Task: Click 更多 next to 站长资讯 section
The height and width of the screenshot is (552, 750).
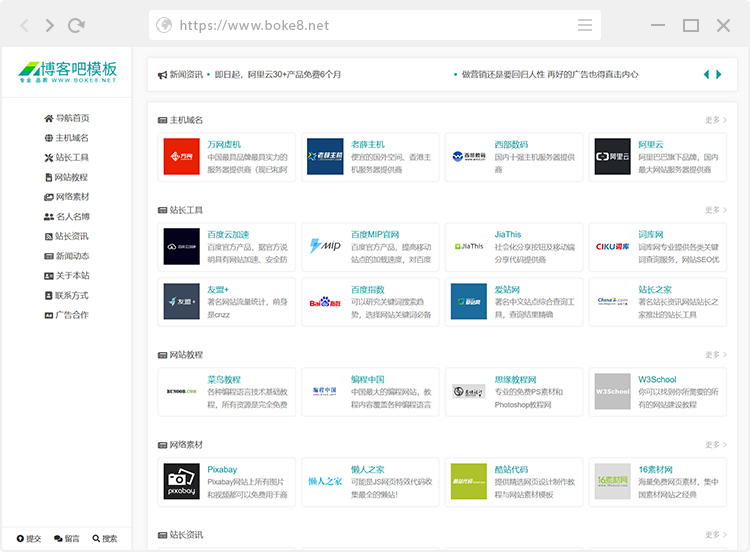Action: [x=716, y=535]
